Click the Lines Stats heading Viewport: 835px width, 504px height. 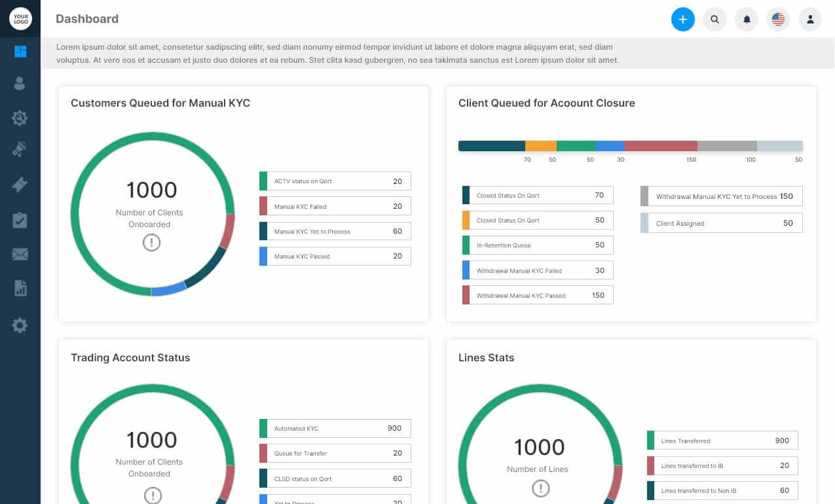point(487,357)
